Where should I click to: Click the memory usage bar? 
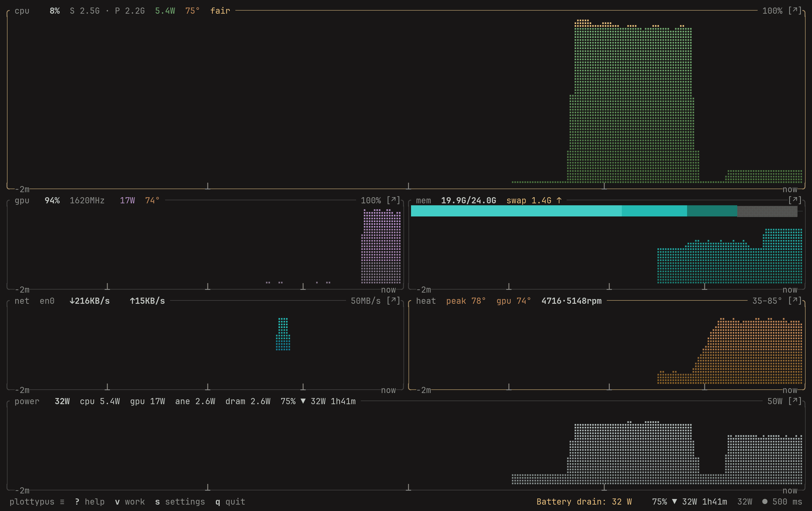point(604,211)
